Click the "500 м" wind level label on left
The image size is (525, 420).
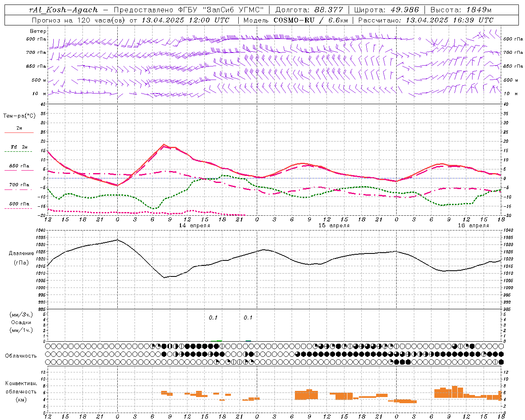point(39,80)
